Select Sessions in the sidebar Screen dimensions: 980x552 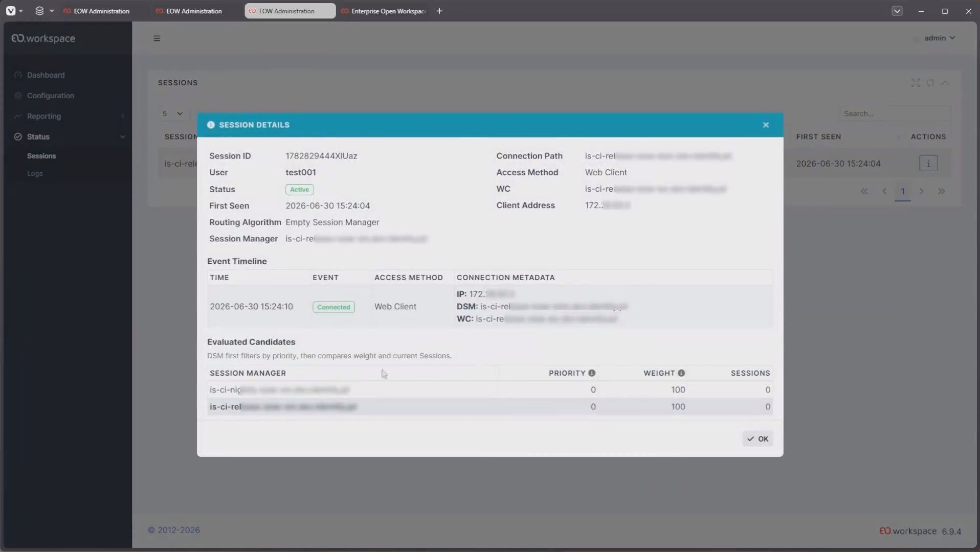pyautogui.click(x=41, y=156)
